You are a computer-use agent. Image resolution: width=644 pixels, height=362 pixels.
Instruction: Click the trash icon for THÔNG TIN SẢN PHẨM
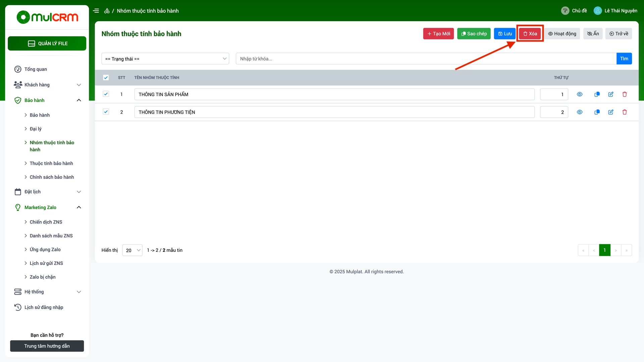pyautogui.click(x=625, y=95)
